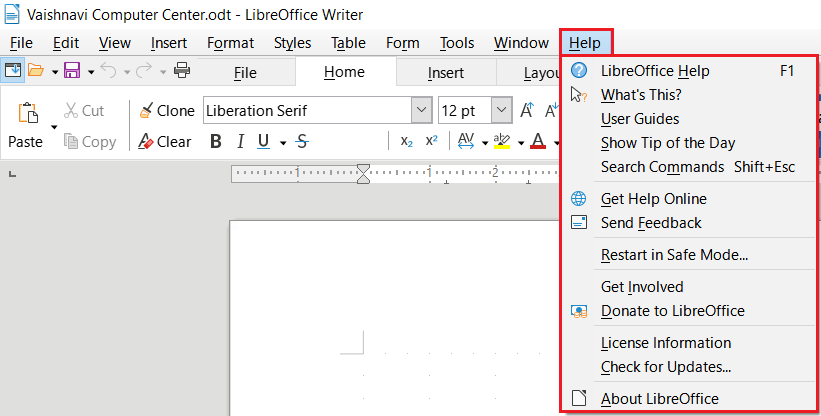Viewport: 821px width, 416px height.
Task: Open the File menu in menu bar
Action: 21,43
